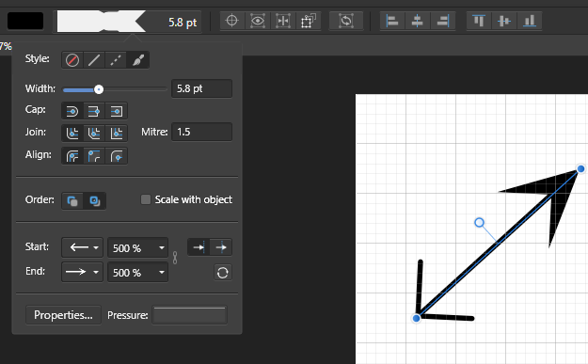This screenshot has width=588, height=364.
Task: Click the Width slider handle
Action: point(99,89)
